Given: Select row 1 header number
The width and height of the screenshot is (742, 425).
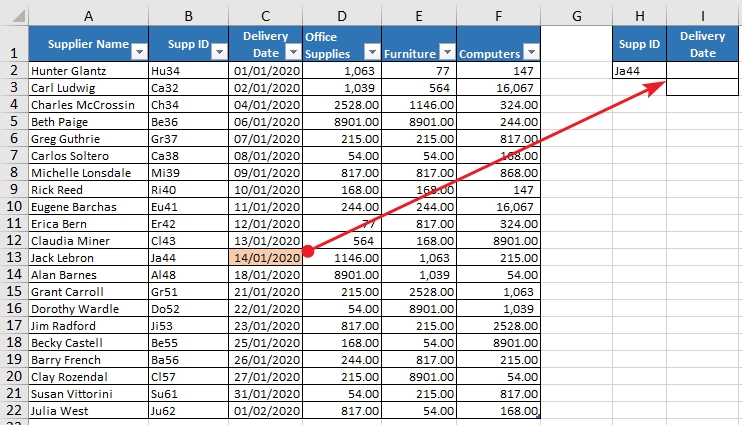Looking at the screenshot, I should pyautogui.click(x=14, y=53).
